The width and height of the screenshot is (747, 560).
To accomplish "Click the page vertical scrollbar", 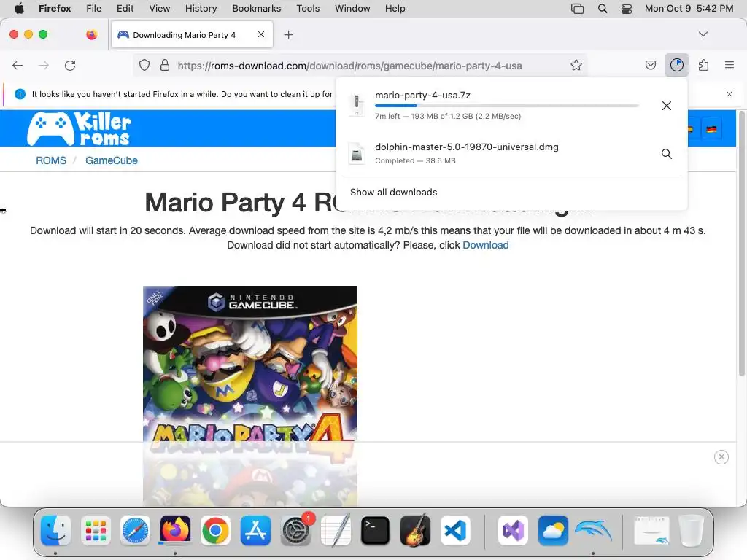I will [x=741, y=244].
